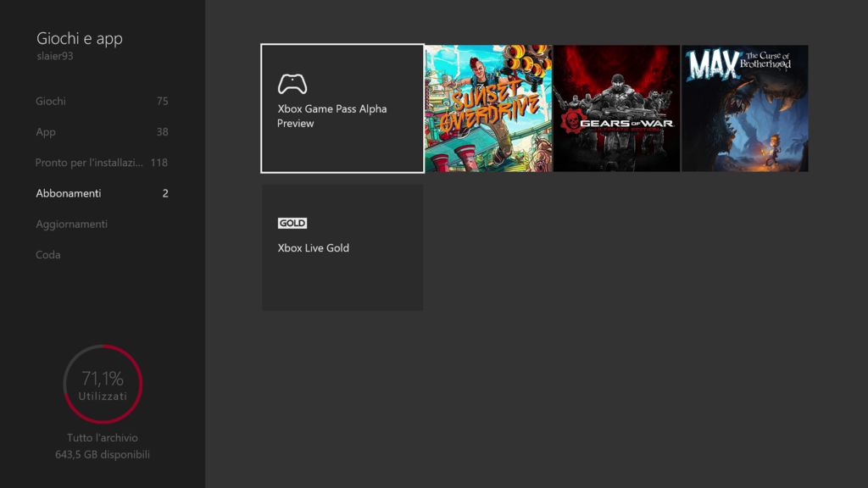868x488 pixels.
Task: Switch to the Giochi section
Action: pyautogui.click(x=51, y=102)
